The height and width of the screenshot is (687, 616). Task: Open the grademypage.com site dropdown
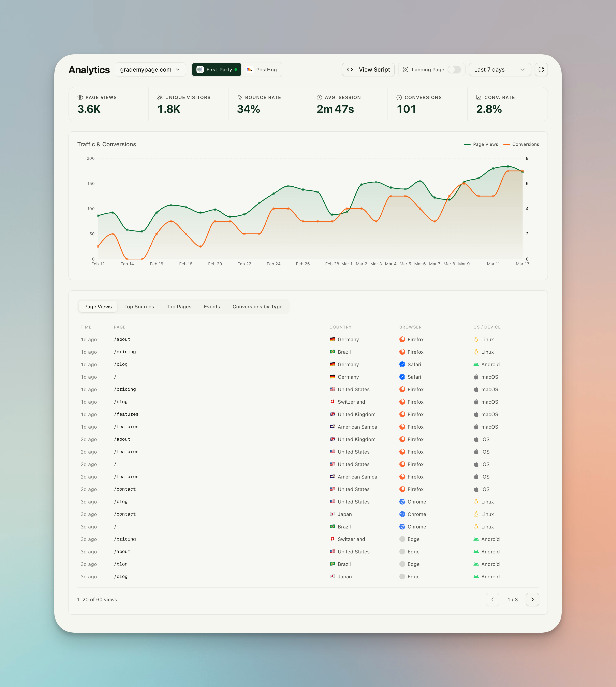tap(150, 69)
